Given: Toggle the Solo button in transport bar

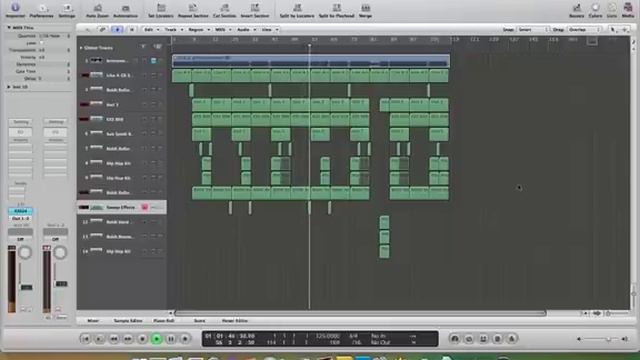Looking at the screenshot, I should pos(498,339).
